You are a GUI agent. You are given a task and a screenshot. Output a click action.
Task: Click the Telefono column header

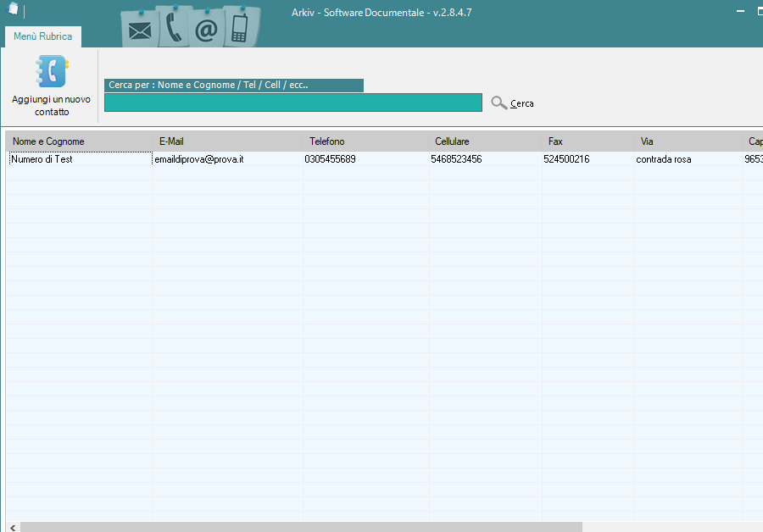326,141
